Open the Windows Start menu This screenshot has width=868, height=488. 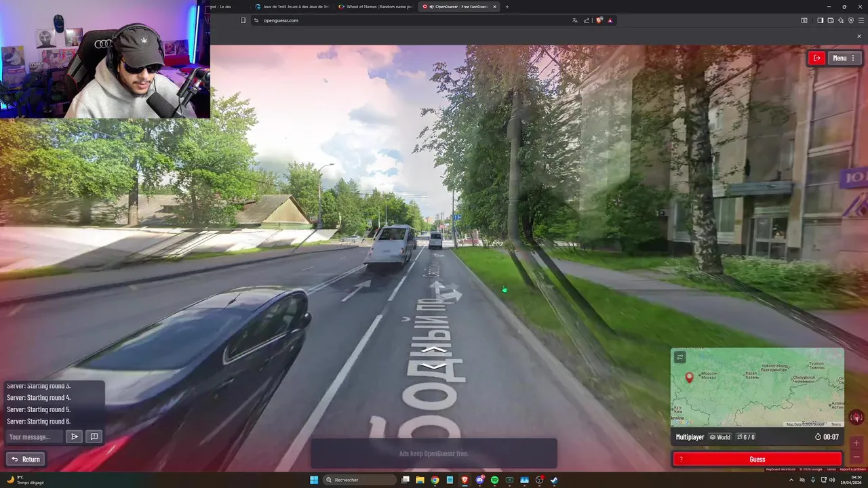(x=314, y=480)
